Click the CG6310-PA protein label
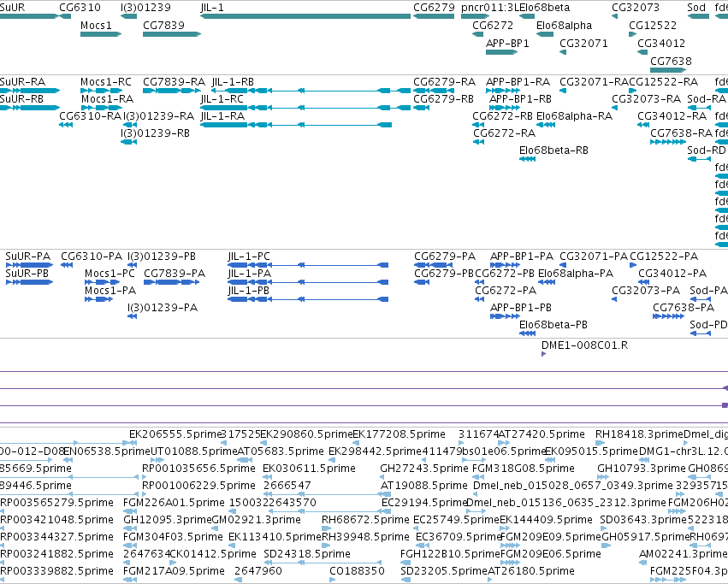The width and height of the screenshot is (728, 584). [x=92, y=257]
